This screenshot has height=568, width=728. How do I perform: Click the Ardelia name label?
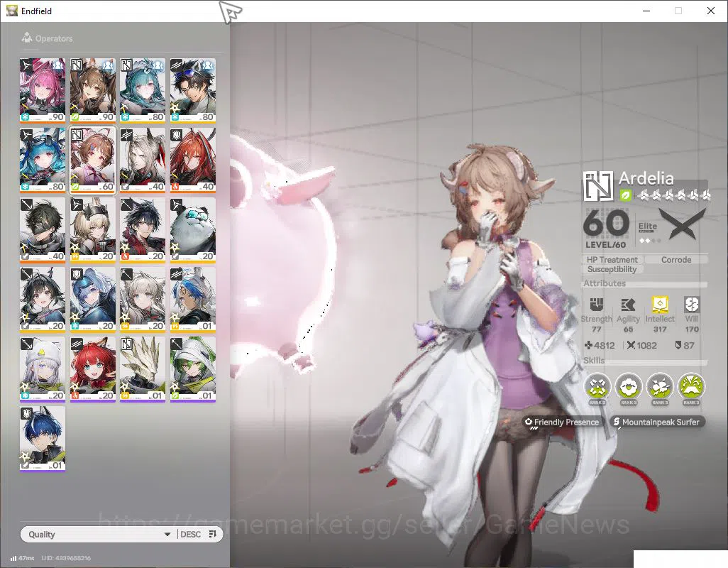tap(646, 178)
